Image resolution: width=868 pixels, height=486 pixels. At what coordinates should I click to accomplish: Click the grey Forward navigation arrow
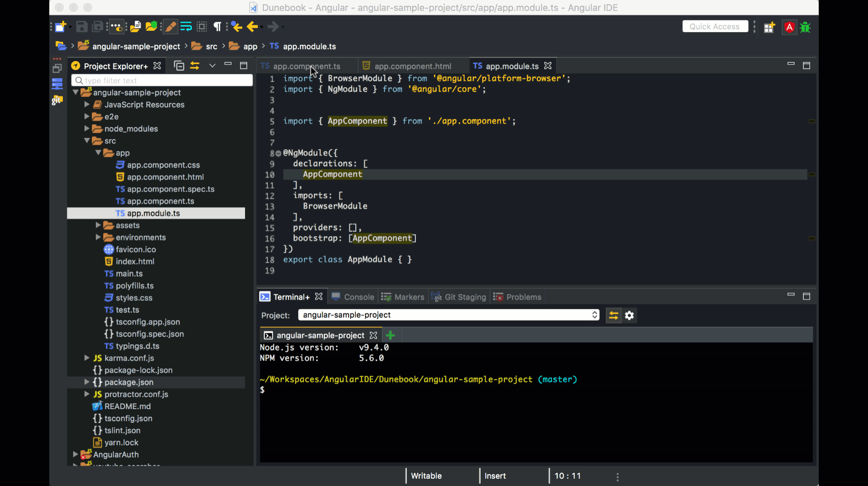[x=273, y=27]
